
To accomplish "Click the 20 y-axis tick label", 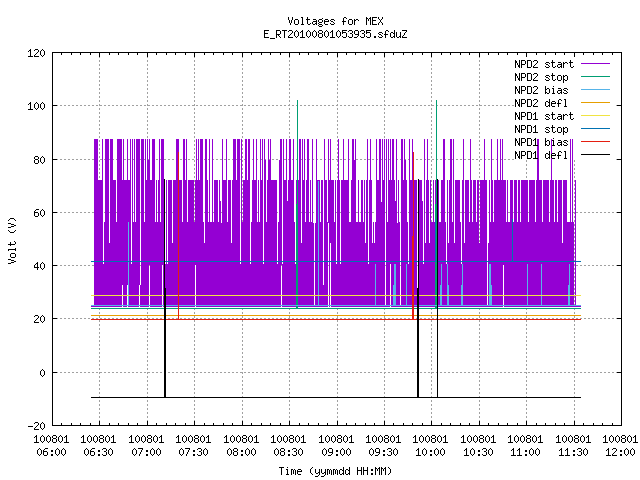I will pyautogui.click(x=40, y=320).
